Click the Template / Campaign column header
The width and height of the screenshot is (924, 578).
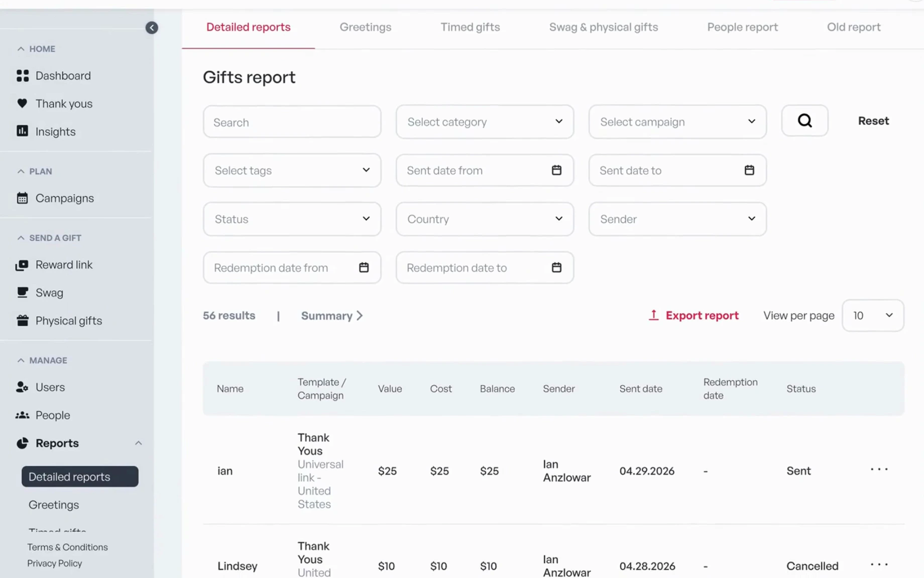(x=322, y=389)
